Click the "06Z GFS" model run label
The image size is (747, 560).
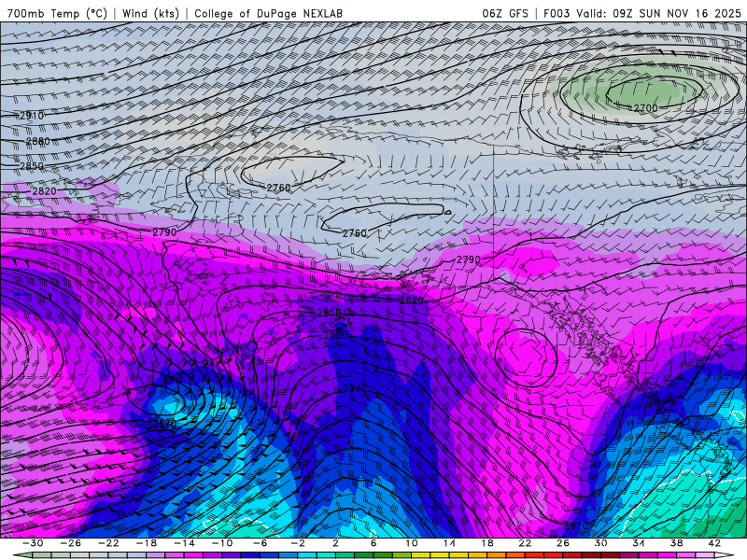click(x=505, y=13)
